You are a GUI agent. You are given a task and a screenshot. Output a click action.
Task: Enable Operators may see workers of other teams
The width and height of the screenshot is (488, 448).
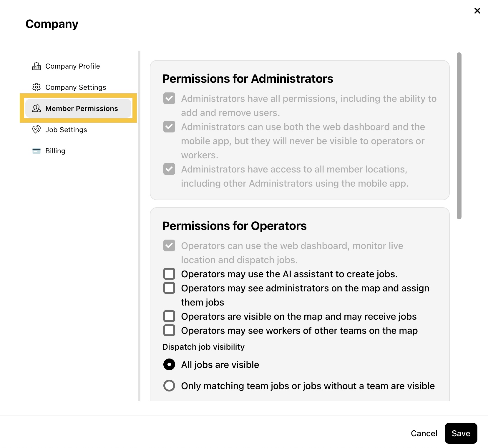point(169,330)
